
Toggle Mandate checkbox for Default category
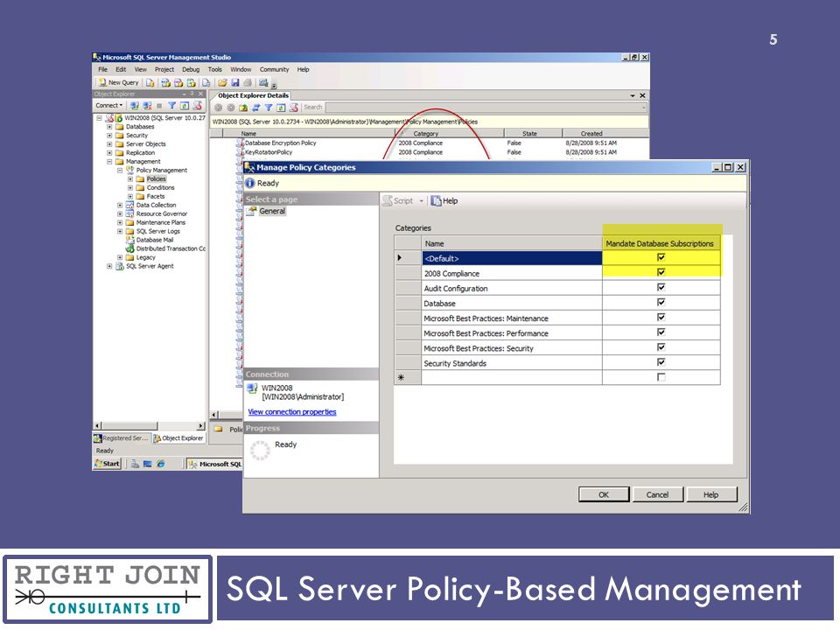click(x=661, y=257)
